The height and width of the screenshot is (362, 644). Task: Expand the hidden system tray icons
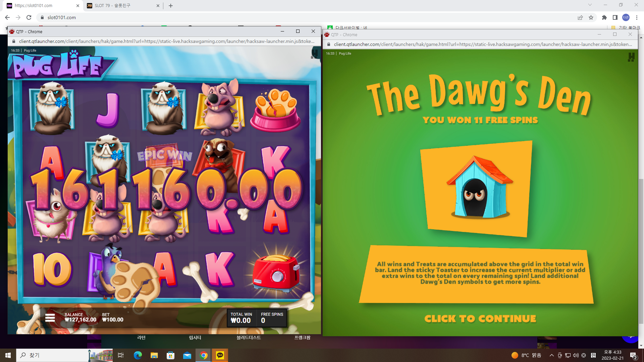pyautogui.click(x=551, y=355)
